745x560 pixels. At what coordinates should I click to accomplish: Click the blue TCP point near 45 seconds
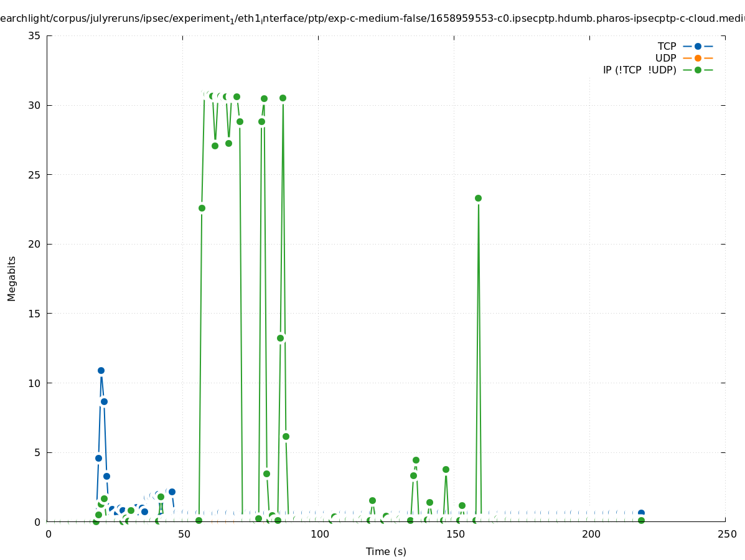click(x=172, y=492)
